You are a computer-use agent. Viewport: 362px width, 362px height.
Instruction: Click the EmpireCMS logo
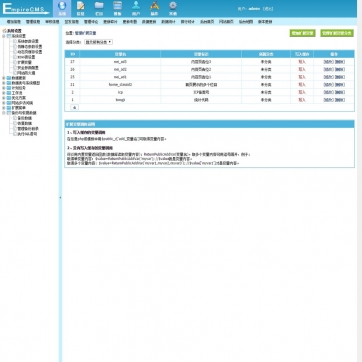coord(26,9)
